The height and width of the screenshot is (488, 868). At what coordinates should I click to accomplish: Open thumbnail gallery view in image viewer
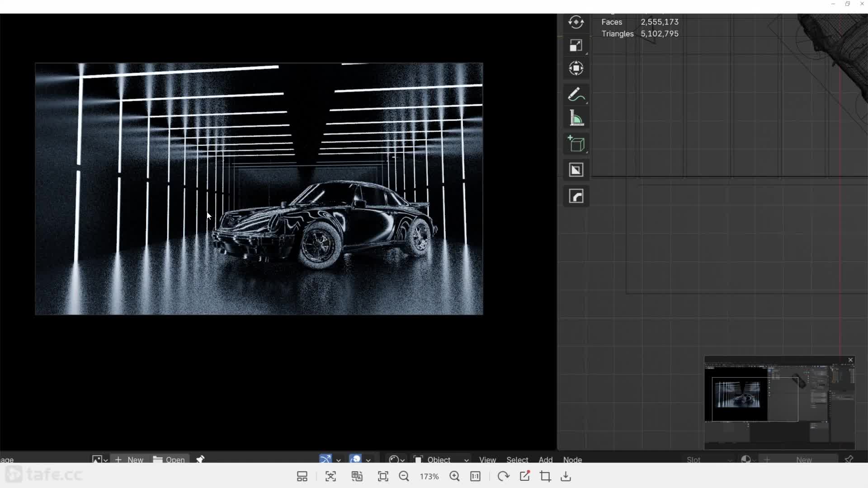[x=302, y=476]
